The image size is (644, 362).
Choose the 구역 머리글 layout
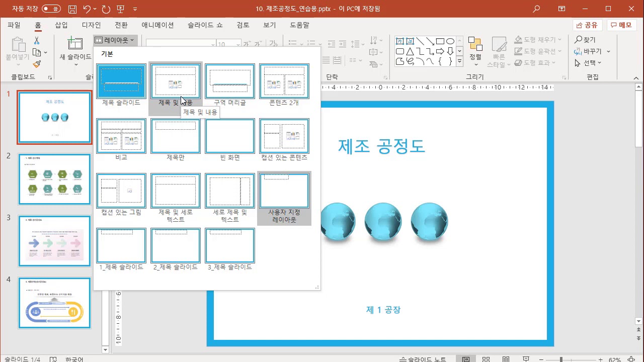230,81
